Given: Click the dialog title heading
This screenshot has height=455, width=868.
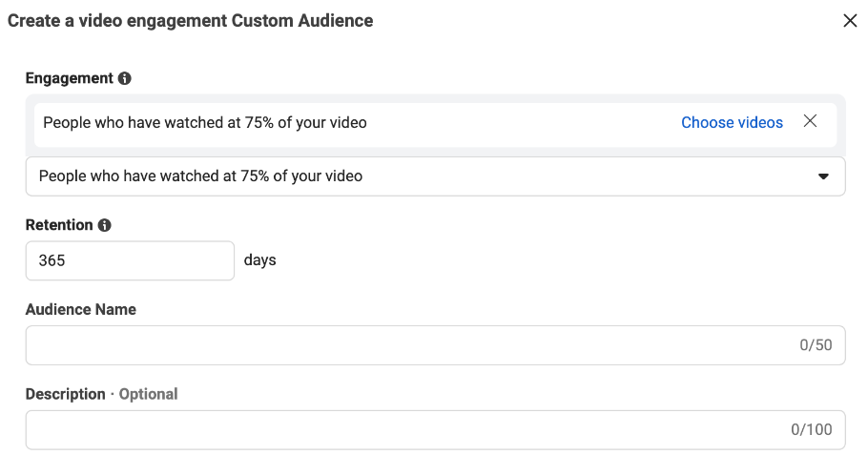Looking at the screenshot, I should [191, 20].
